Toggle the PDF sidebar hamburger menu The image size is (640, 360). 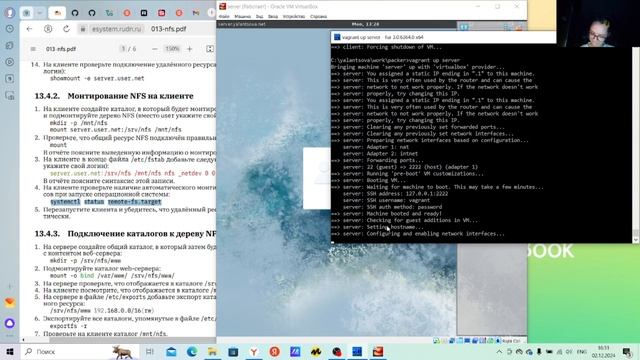[33, 49]
